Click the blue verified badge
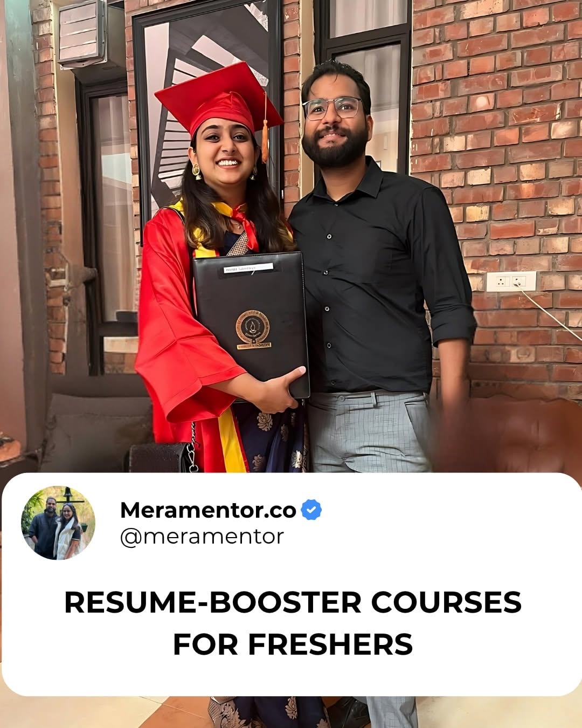The width and height of the screenshot is (582, 728). (x=311, y=510)
